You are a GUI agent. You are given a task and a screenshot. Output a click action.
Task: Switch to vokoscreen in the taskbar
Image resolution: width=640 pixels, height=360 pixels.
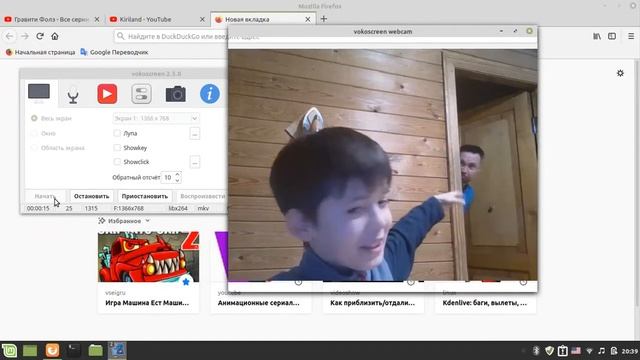(x=117, y=350)
